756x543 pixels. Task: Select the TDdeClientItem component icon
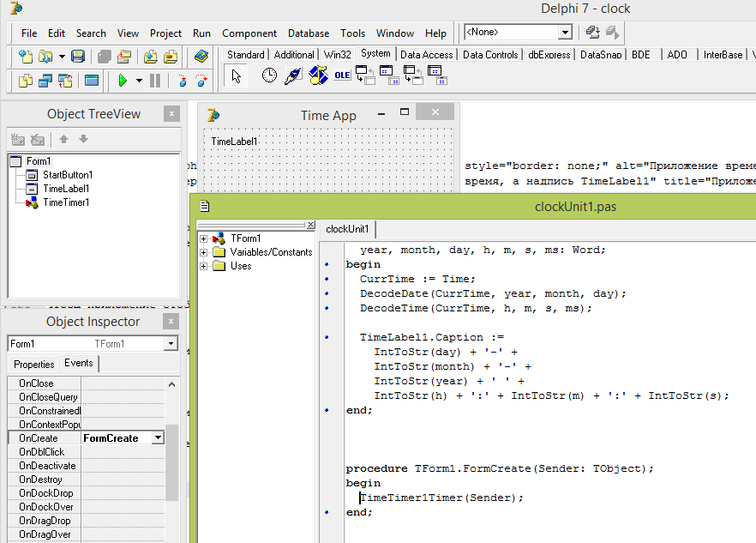[x=389, y=75]
